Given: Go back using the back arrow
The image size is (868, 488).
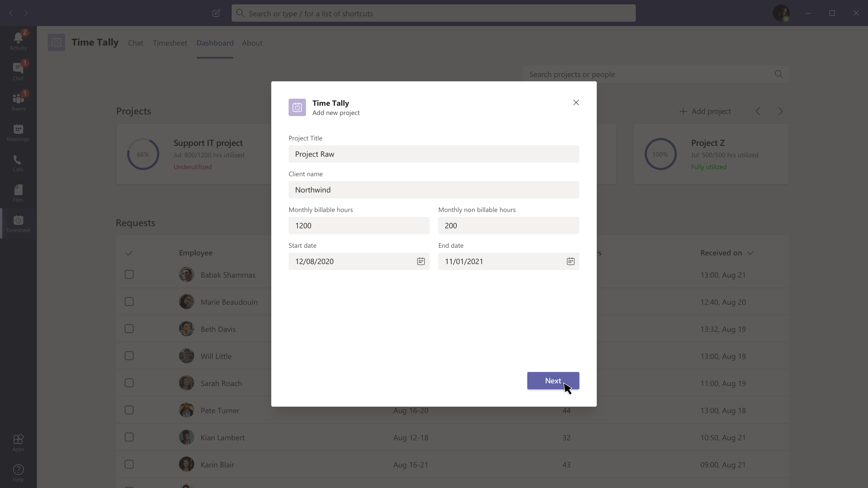Looking at the screenshot, I should (11, 13).
